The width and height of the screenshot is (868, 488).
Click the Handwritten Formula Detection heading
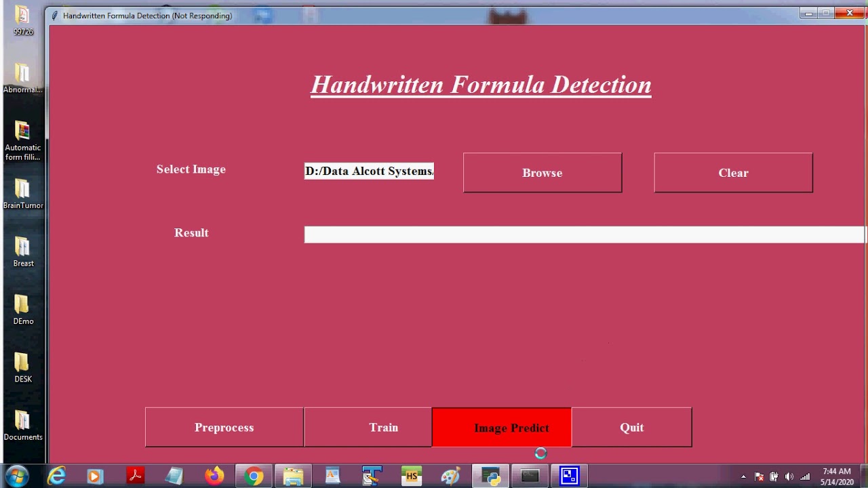coord(481,85)
